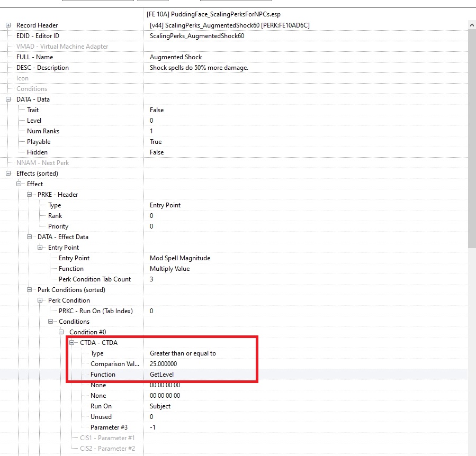Click the True value of Playable
The width and height of the screenshot is (476, 456).
click(x=156, y=142)
